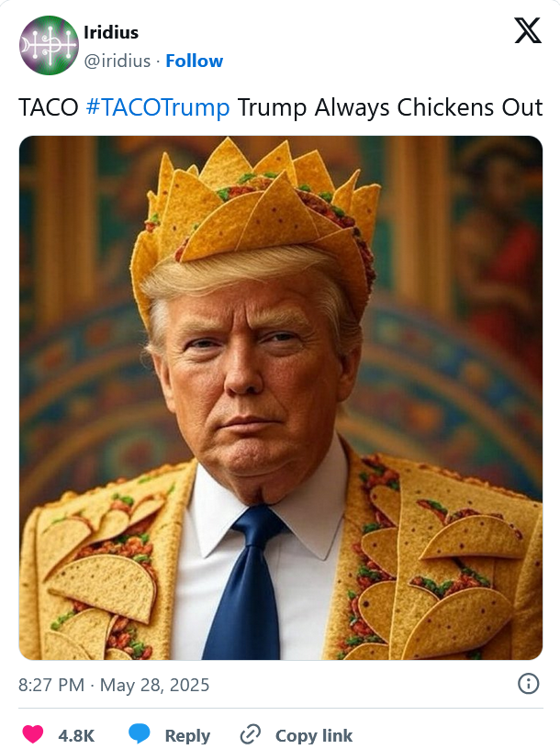Open the circled info icon beside the date
Screen dimensions: 560x749
[529, 684]
